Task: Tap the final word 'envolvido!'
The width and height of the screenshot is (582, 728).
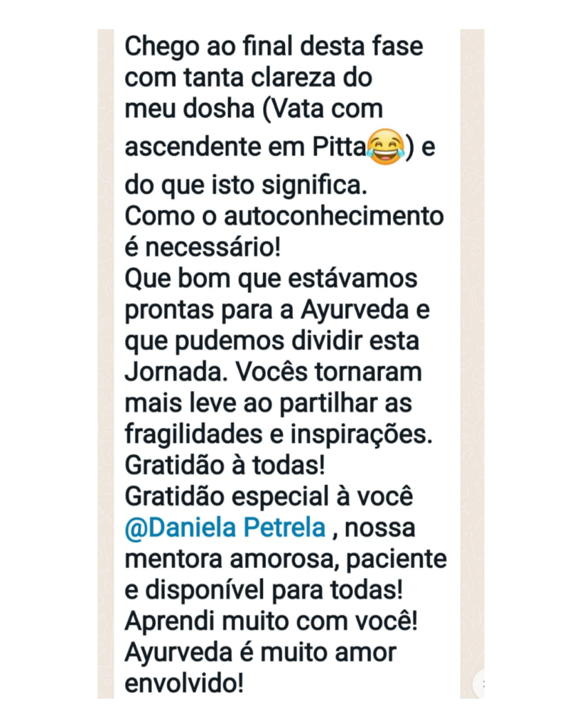Action: [184, 683]
